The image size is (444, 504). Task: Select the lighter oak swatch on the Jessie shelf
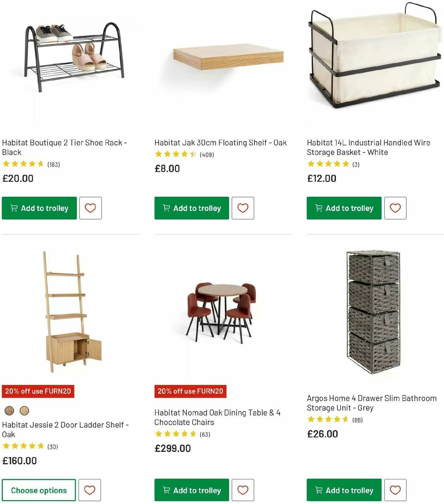(x=25, y=411)
